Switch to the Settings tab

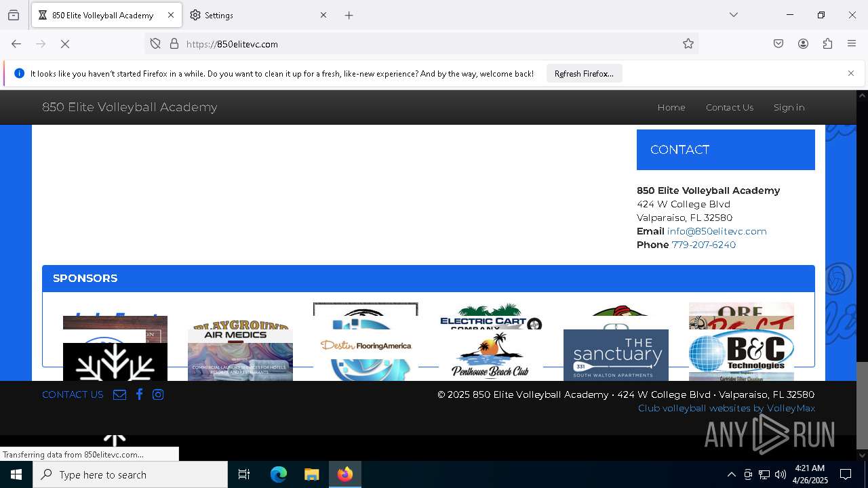(x=260, y=15)
